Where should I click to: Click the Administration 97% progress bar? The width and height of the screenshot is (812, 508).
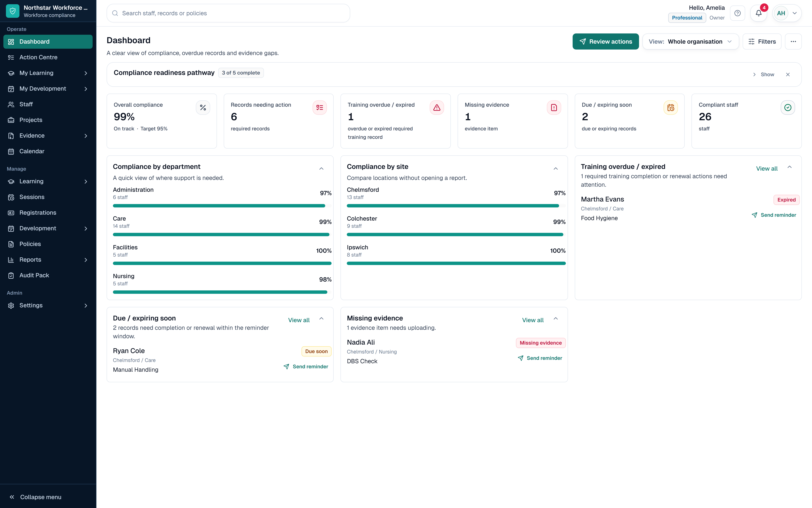pos(222,206)
